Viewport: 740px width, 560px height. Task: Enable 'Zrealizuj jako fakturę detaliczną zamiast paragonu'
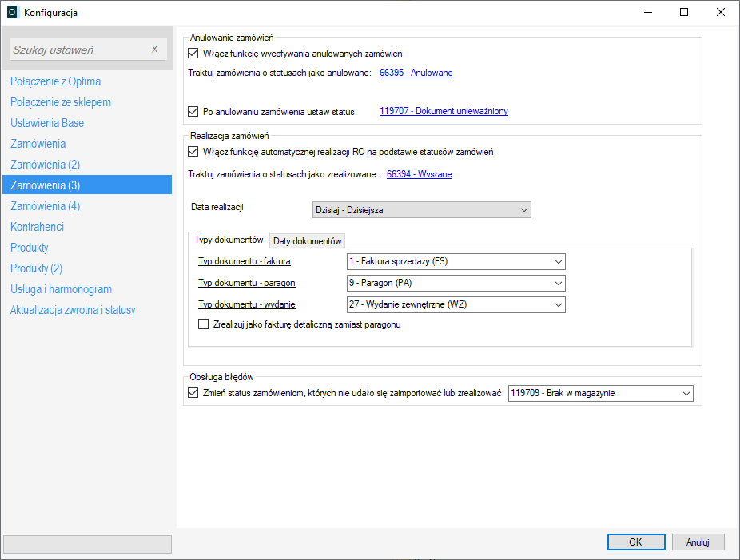point(203,324)
